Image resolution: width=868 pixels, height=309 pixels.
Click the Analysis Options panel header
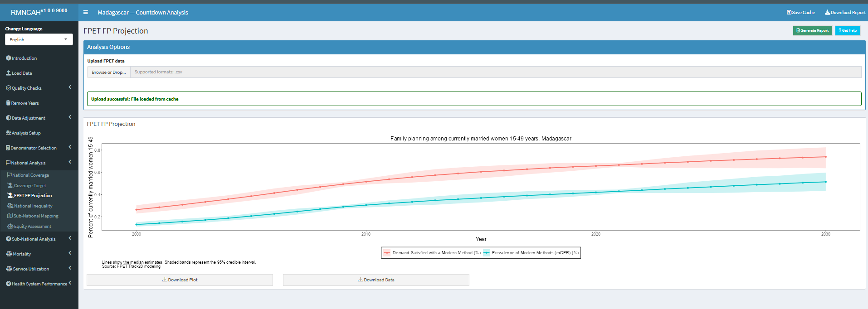click(474, 47)
